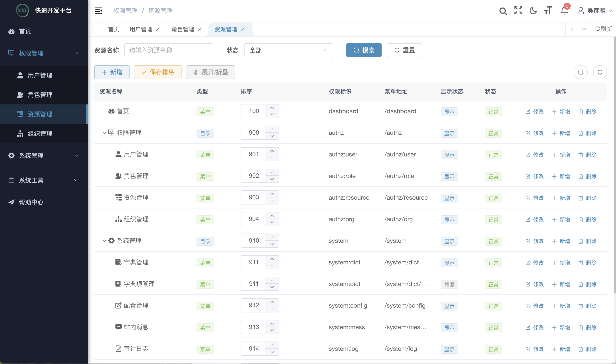This screenshot has height=364, width=616.
Task: Open the tab options dropdown chevron
Action: (584, 29)
